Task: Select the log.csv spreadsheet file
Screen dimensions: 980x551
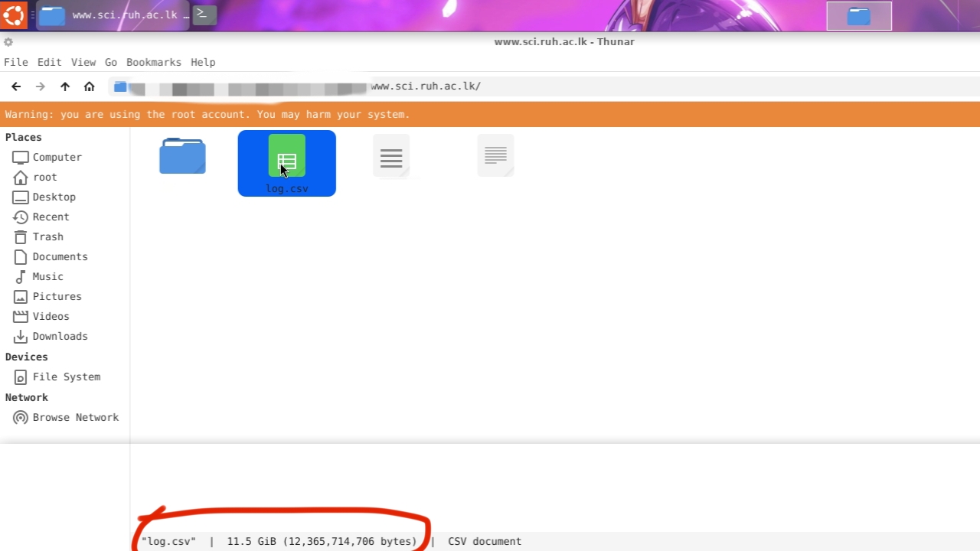Action: tap(286, 162)
